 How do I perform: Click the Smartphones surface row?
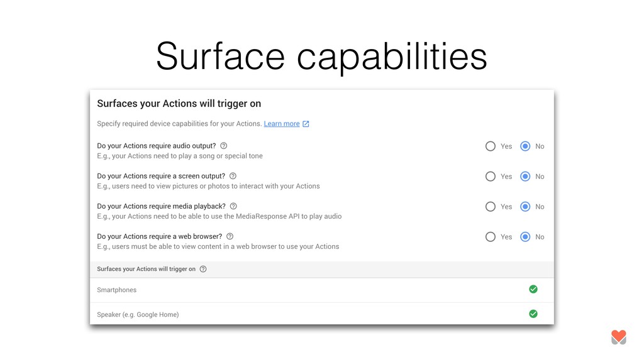pos(322,290)
